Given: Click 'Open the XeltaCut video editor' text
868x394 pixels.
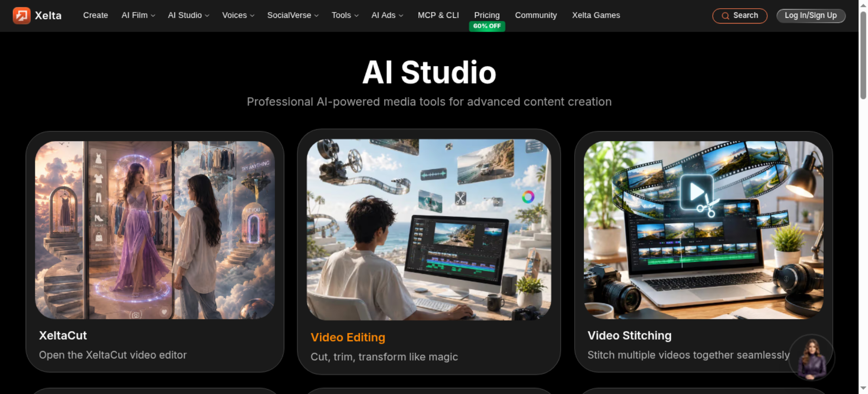Looking at the screenshot, I should click(x=113, y=355).
